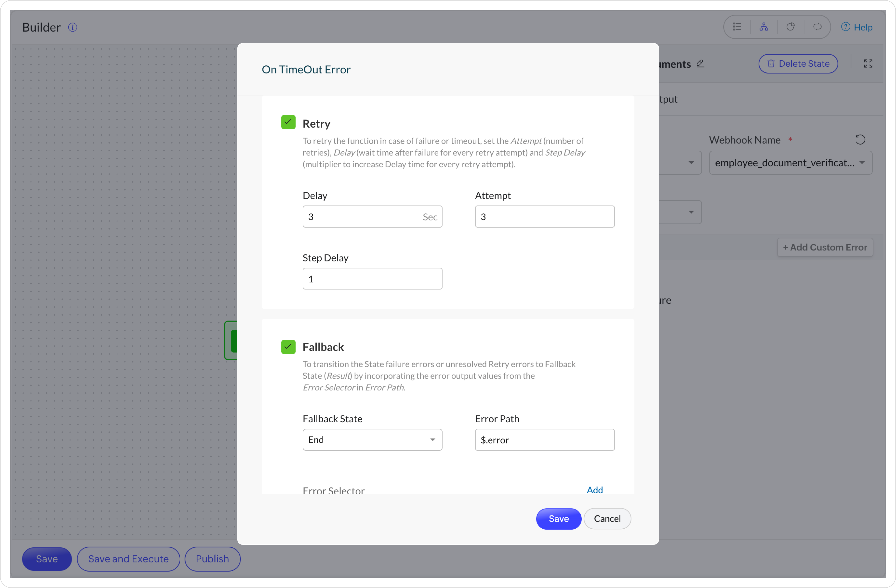Image resolution: width=896 pixels, height=588 pixels.
Task: Click the Publish button
Action: [212, 559]
